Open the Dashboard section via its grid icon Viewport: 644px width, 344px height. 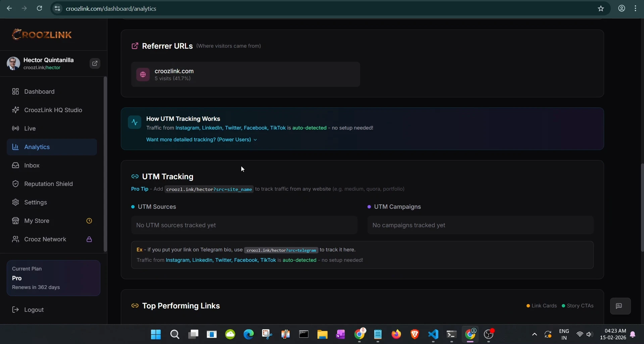click(x=15, y=91)
